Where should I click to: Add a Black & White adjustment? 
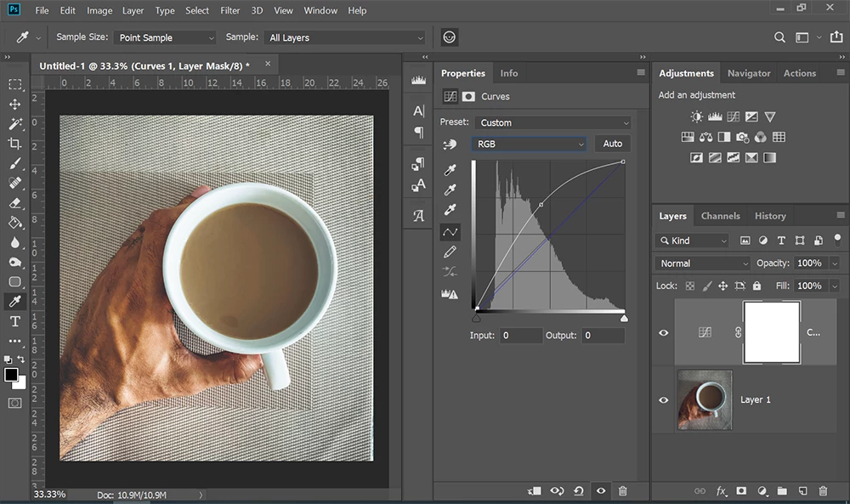(724, 137)
